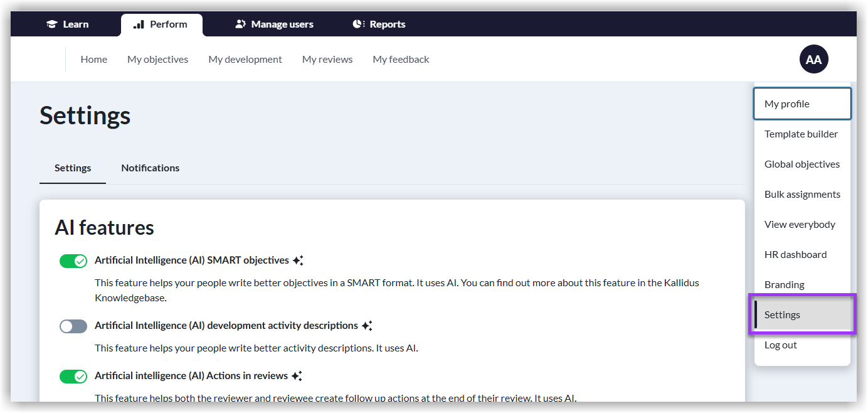Open the My reviews link
This screenshot has height=413, width=868.
(x=327, y=60)
